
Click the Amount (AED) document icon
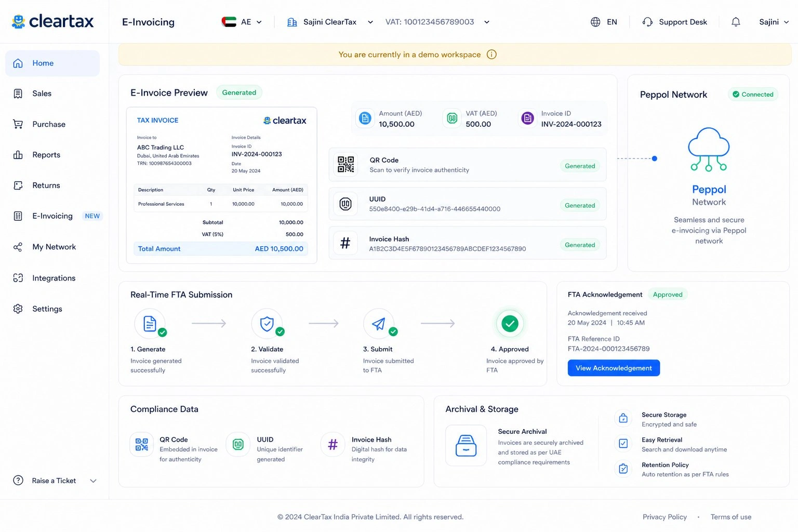(x=365, y=118)
